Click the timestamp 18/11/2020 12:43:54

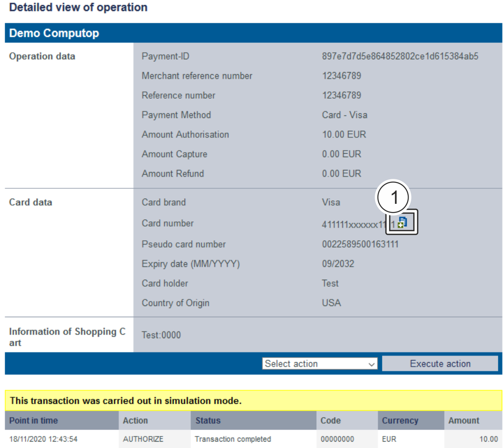coord(43,439)
